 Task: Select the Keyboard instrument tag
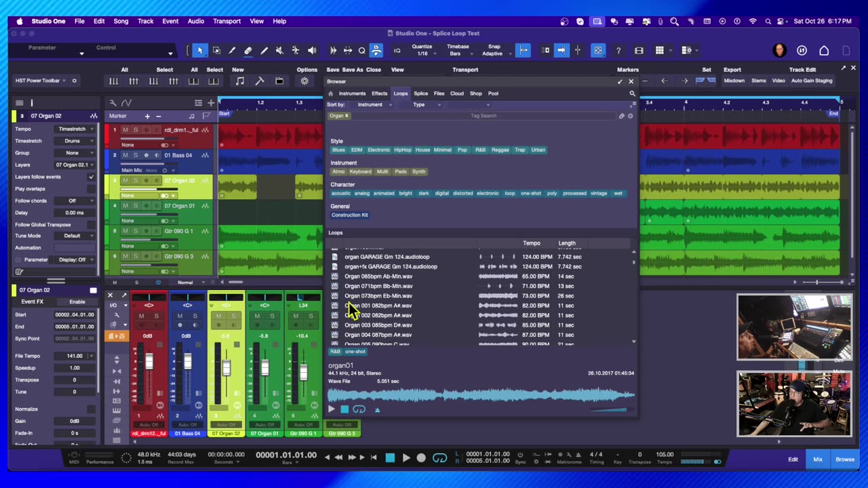point(360,171)
